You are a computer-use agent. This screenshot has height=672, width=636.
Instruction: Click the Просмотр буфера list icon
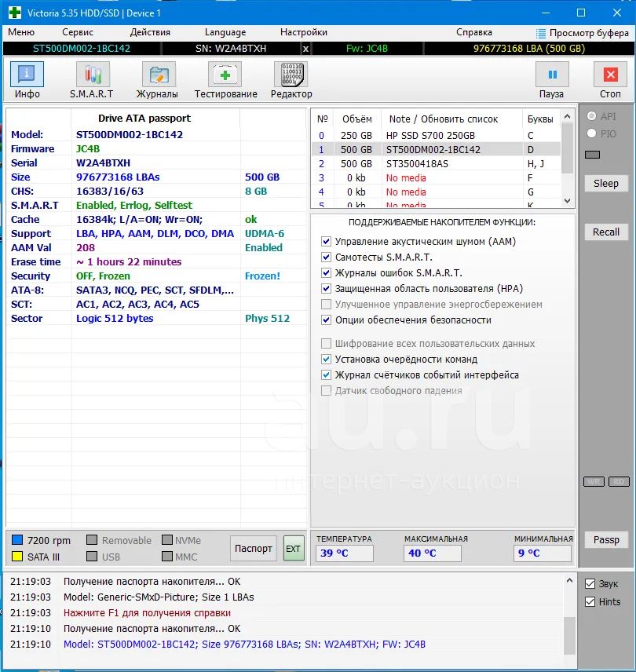coord(541,33)
